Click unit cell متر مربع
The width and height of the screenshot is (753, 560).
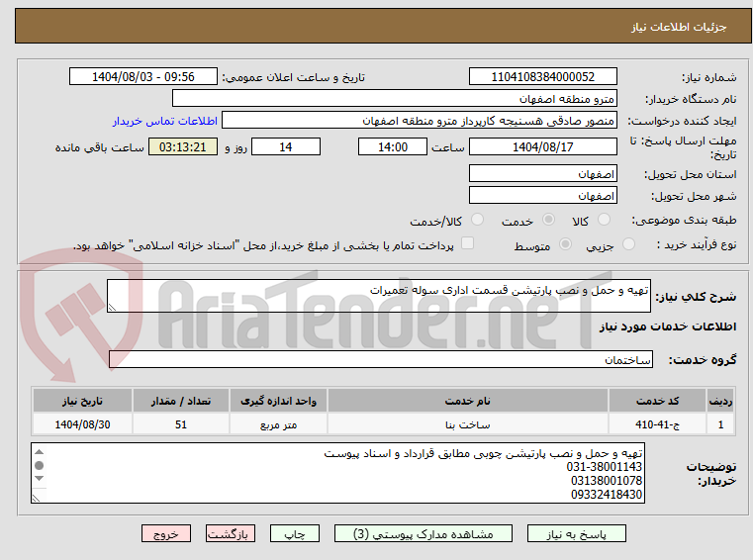coord(278,424)
